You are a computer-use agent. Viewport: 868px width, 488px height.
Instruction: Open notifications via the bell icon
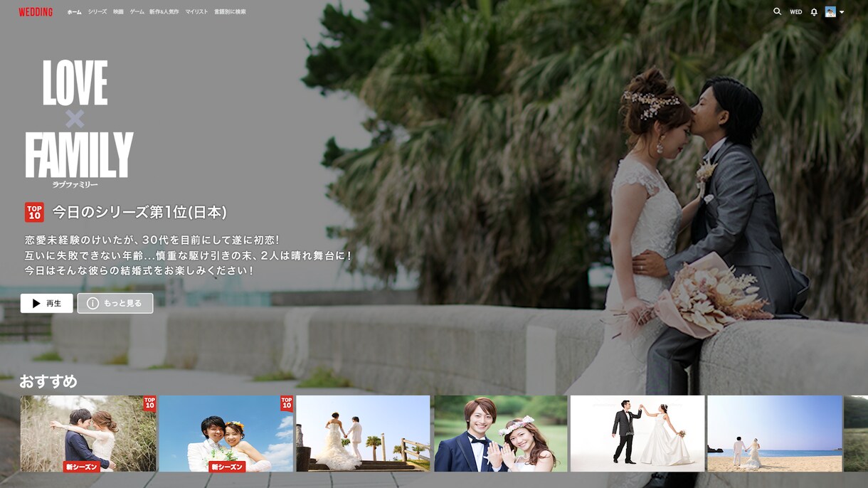coord(814,12)
